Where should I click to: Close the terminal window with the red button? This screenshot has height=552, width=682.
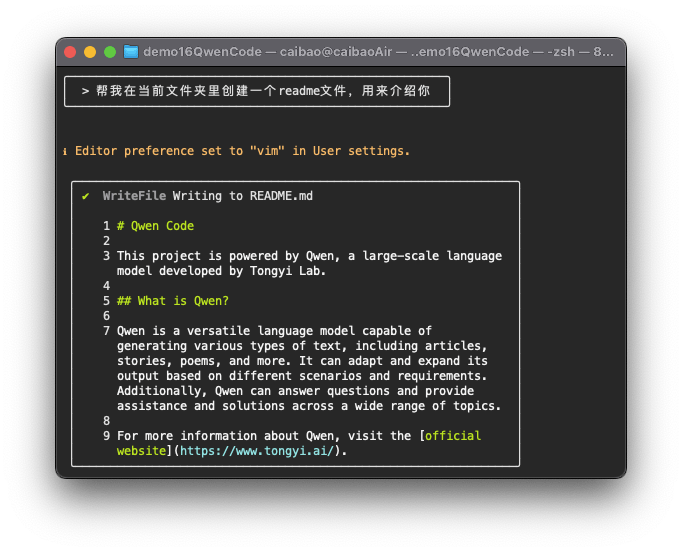click(x=70, y=51)
